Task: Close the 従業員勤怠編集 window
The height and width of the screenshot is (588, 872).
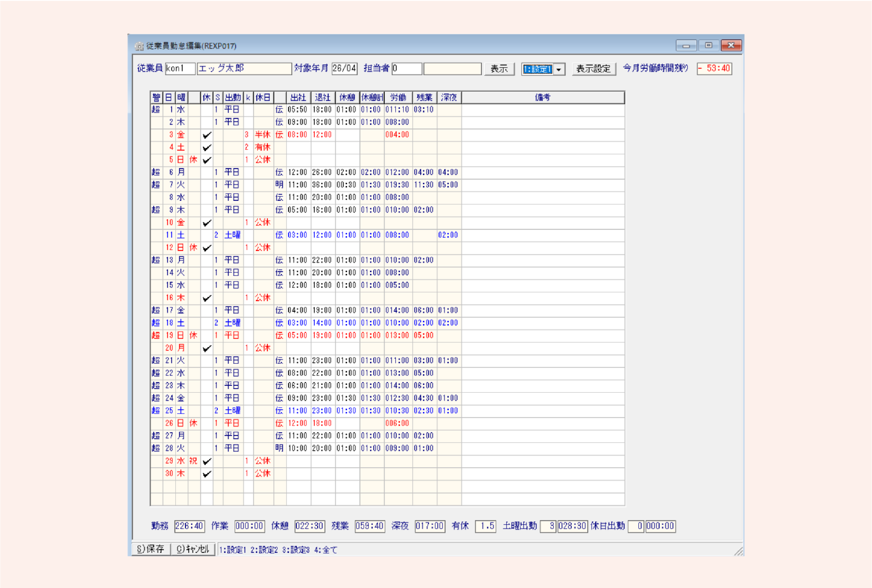Action: click(x=731, y=45)
